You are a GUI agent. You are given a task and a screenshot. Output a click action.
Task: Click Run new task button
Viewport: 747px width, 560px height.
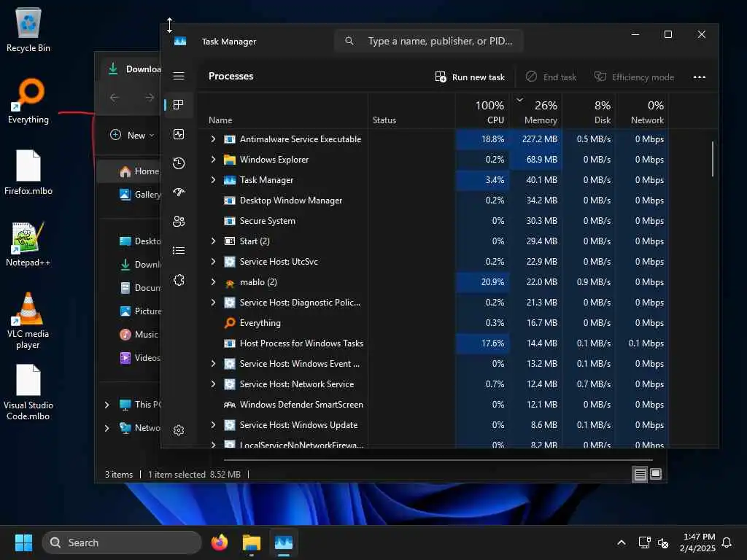coord(470,77)
